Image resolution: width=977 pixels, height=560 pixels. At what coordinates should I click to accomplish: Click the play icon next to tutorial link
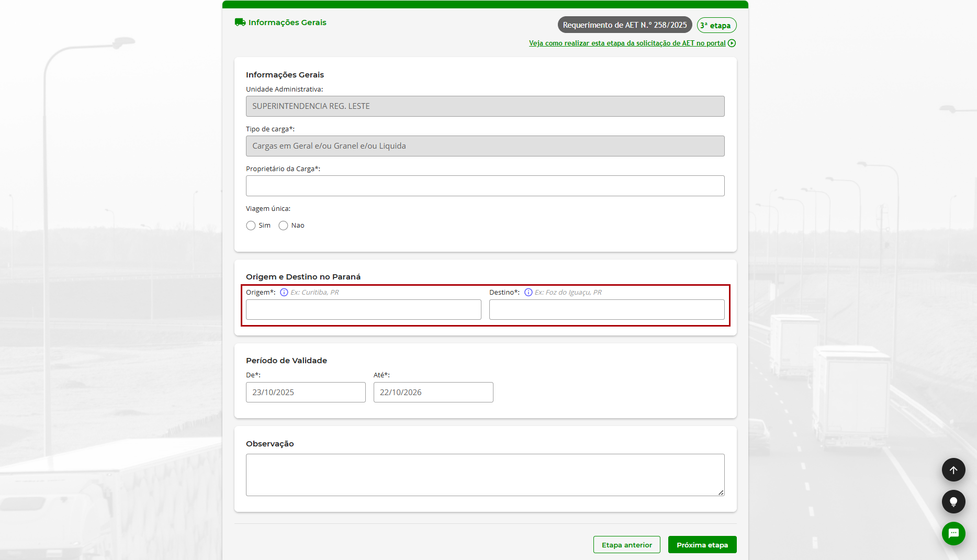(x=732, y=43)
